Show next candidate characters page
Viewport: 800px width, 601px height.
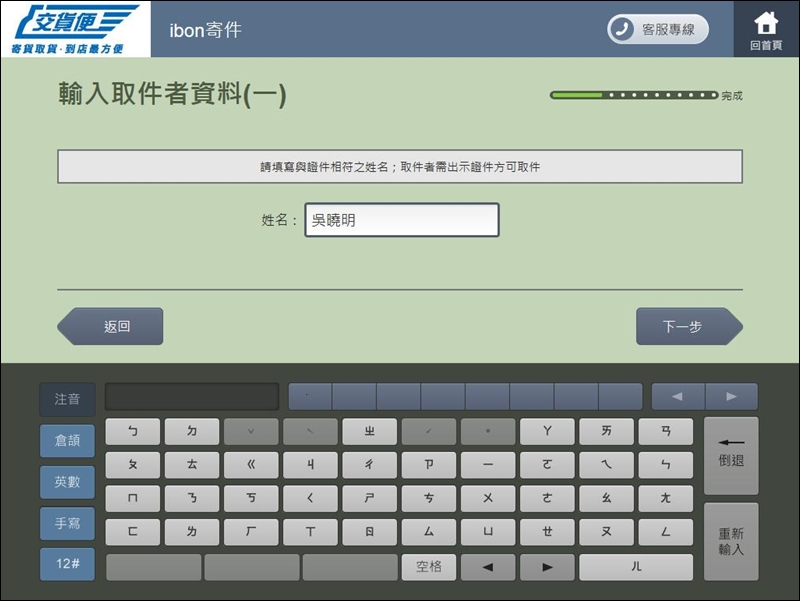731,397
